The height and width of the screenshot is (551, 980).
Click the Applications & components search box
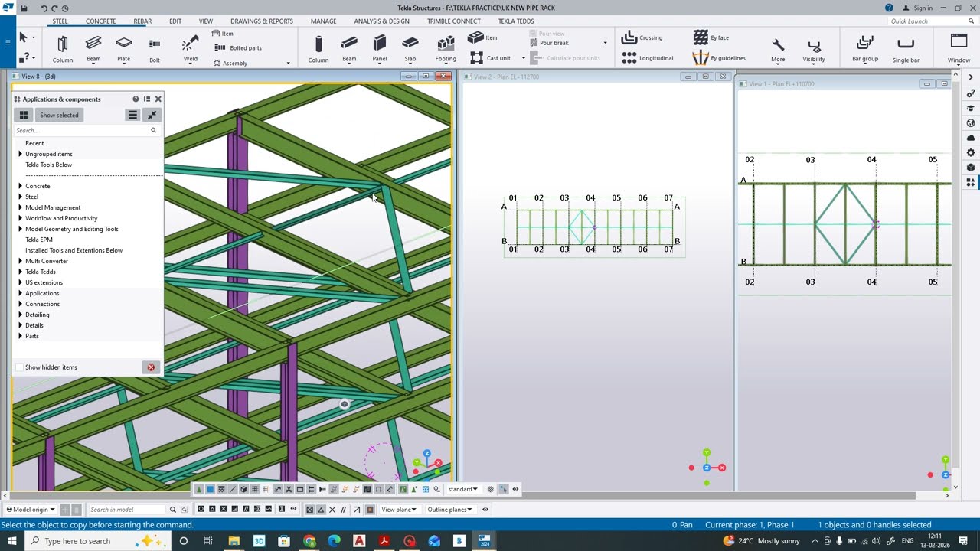[86, 130]
